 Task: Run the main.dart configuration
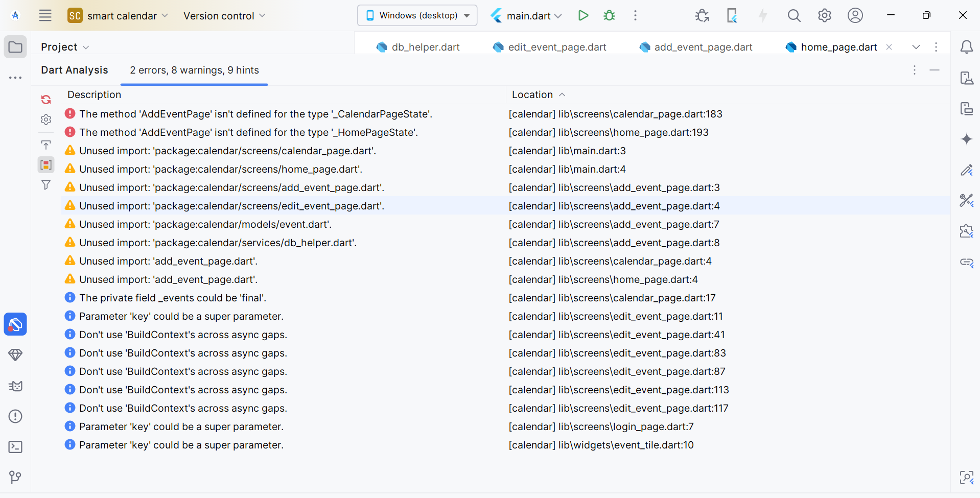click(x=583, y=15)
